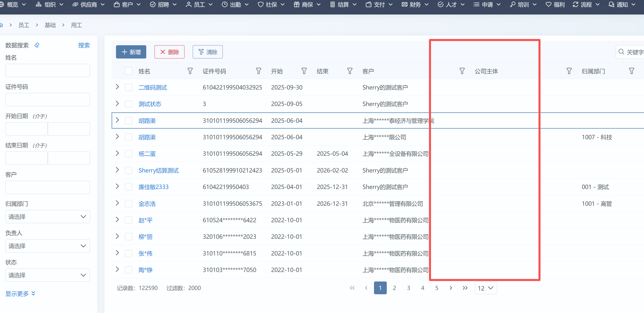Click the filter icon in 结束 column
The width and height of the screenshot is (644, 313).
350,71
